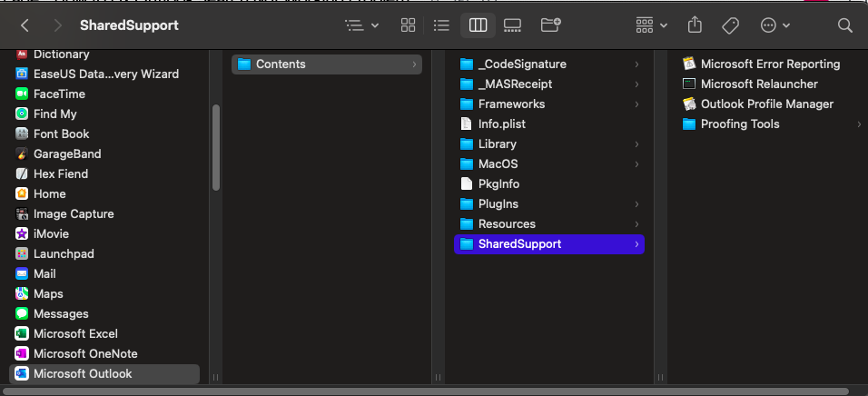
Task: Expand the Frameworks chevron
Action: (x=636, y=104)
